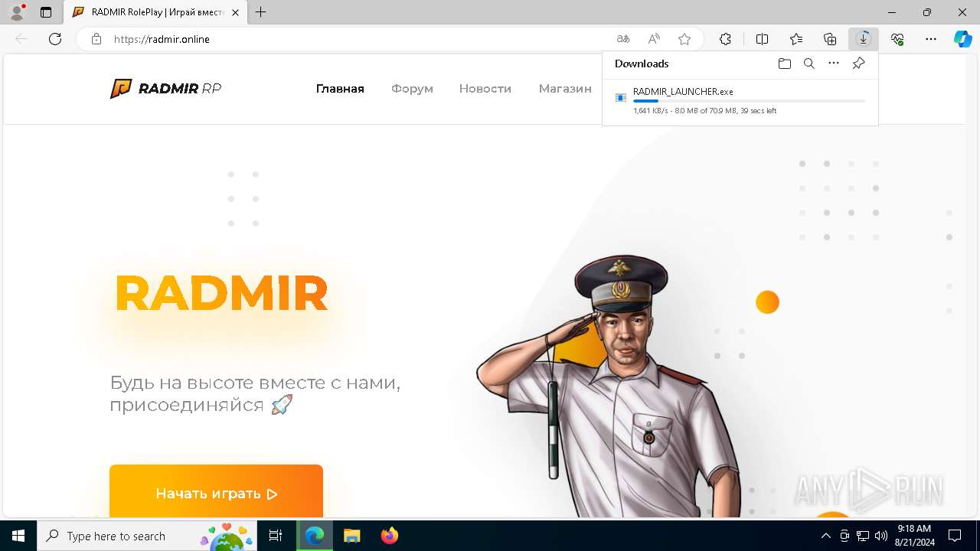This screenshot has height=551, width=980.
Task: Open the translate page icon
Action: pyautogui.click(x=623, y=39)
